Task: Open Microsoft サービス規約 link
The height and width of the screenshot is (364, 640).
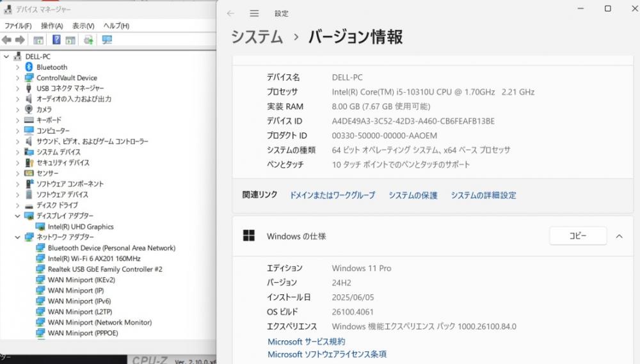Action: coord(307,342)
